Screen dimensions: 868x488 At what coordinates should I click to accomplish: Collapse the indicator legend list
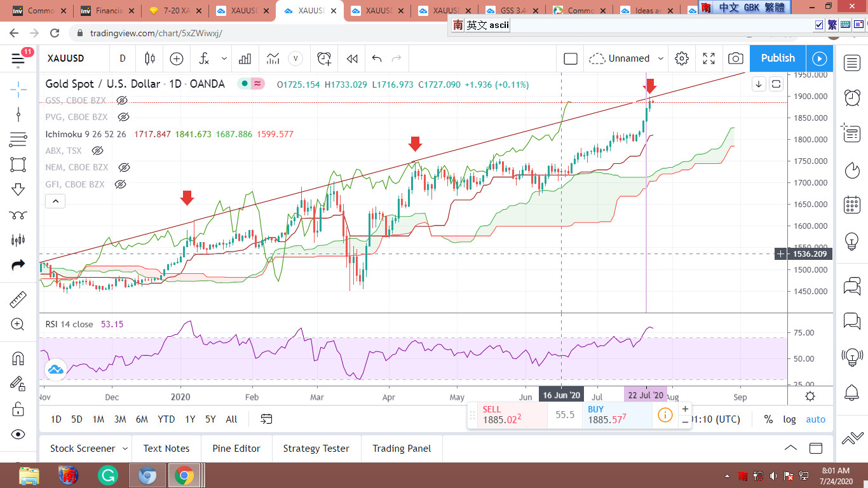[x=55, y=201]
